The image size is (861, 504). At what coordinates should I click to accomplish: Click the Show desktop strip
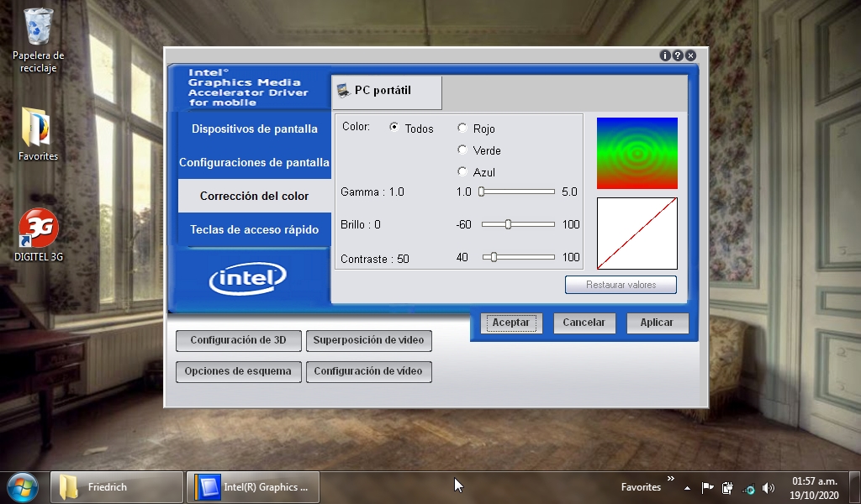coord(855,487)
